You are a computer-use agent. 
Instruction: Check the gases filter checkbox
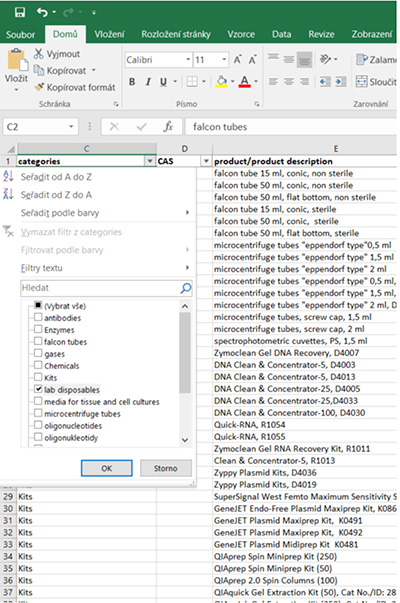click(38, 353)
